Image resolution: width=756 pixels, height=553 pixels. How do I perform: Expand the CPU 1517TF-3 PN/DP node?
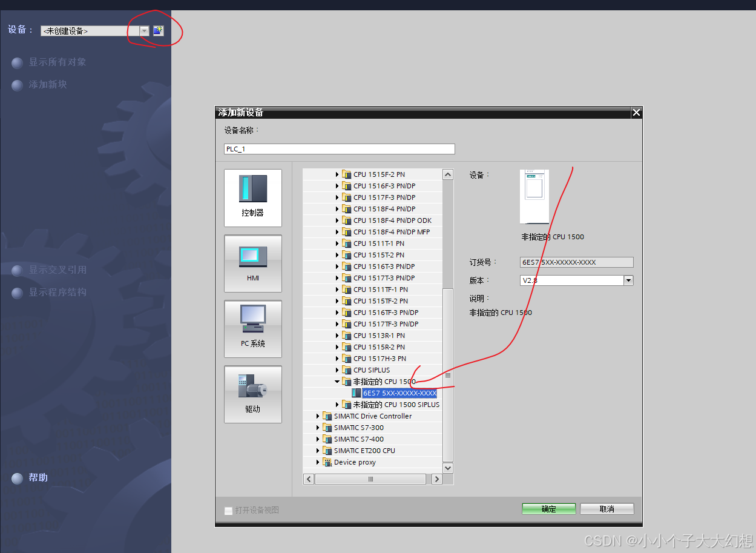point(337,324)
